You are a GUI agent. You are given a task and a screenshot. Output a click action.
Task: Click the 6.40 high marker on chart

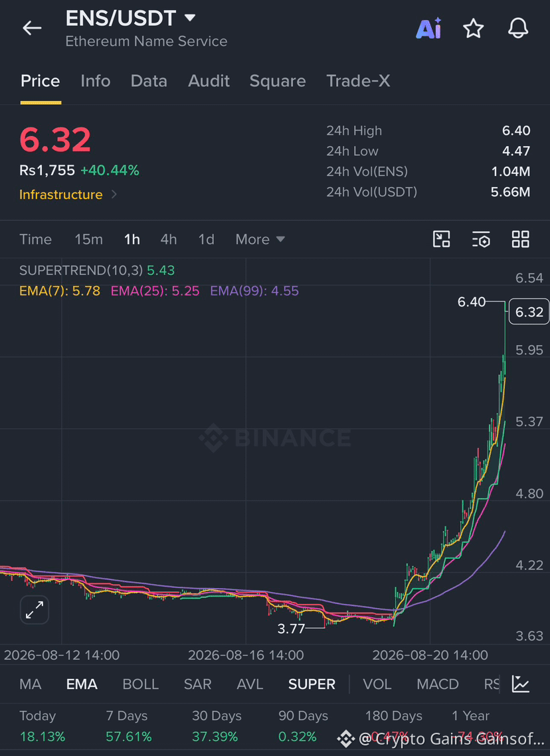472,302
